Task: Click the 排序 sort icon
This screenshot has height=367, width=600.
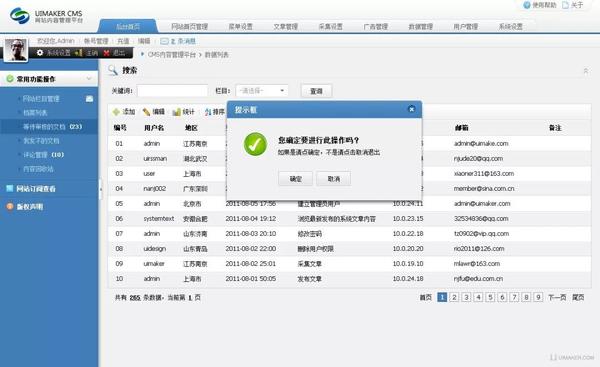Action: [208, 112]
